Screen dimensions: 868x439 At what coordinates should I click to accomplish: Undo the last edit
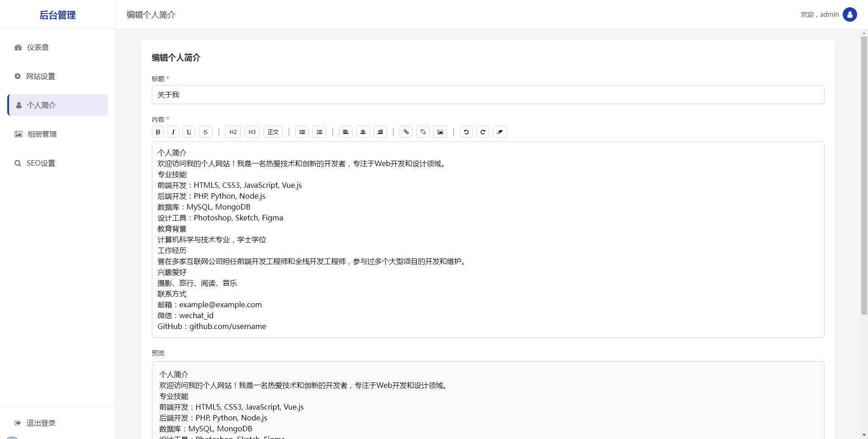coord(466,132)
